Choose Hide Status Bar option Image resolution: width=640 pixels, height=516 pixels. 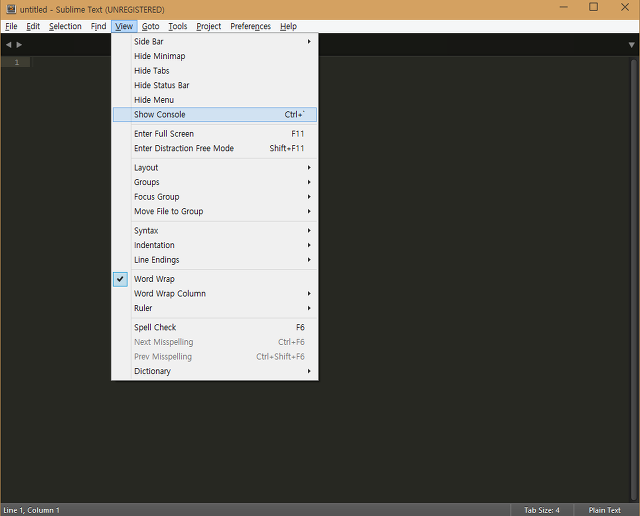point(215,85)
